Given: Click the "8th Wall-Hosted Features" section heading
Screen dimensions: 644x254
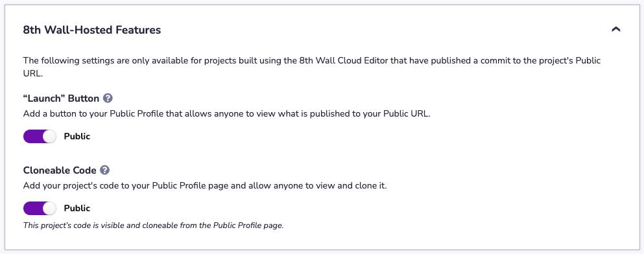Looking at the screenshot, I should [x=92, y=30].
